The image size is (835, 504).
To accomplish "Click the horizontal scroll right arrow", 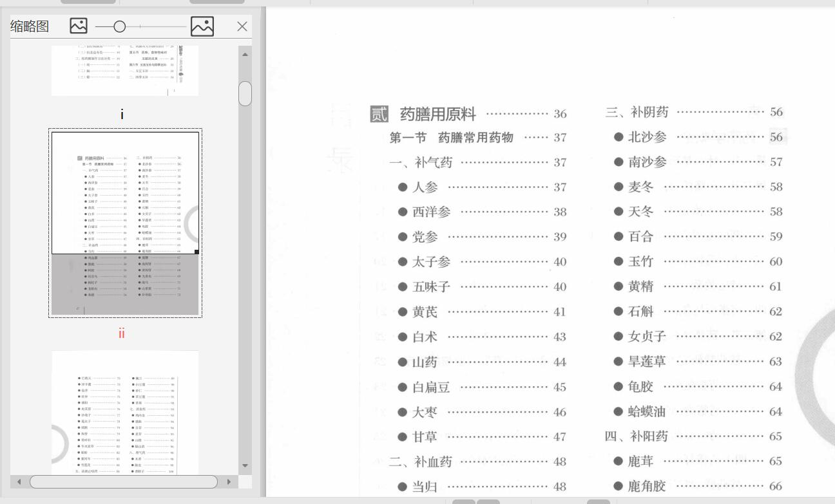I will tap(229, 481).
